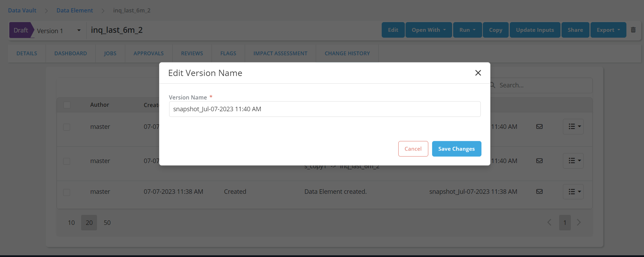
Task: Go to previous page arrow
Action: click(549, 222)
